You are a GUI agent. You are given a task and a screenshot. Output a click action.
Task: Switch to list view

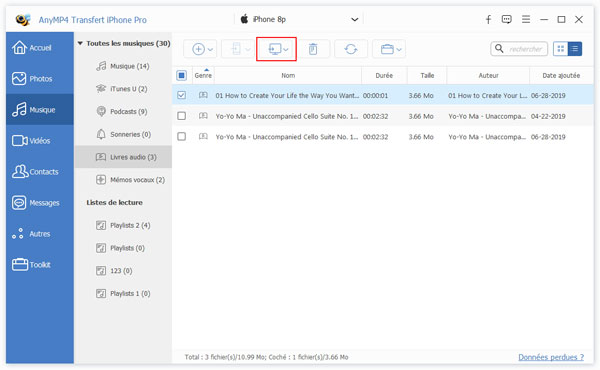click(x=575, y=49)
